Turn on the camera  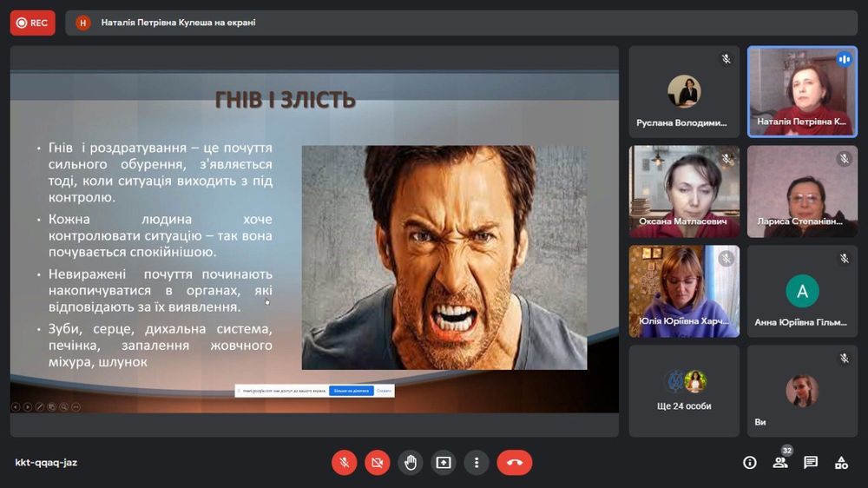click(378, 463)
